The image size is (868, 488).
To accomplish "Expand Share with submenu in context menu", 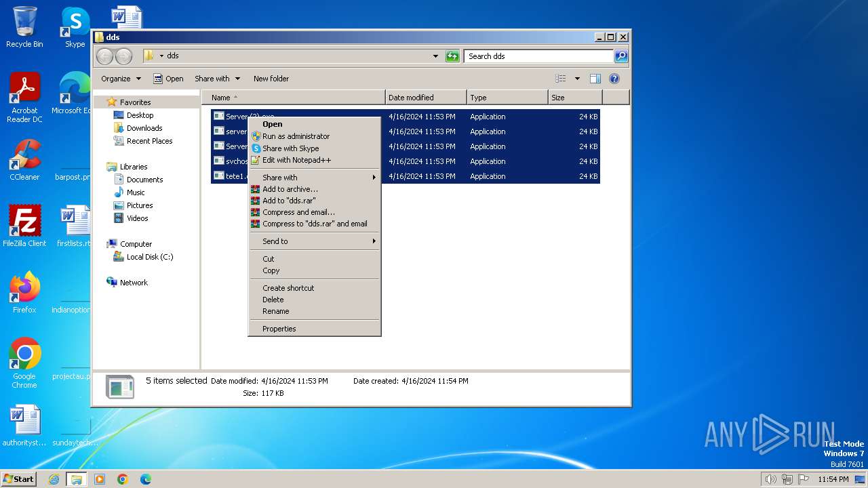I will click(x=315, y=178).
